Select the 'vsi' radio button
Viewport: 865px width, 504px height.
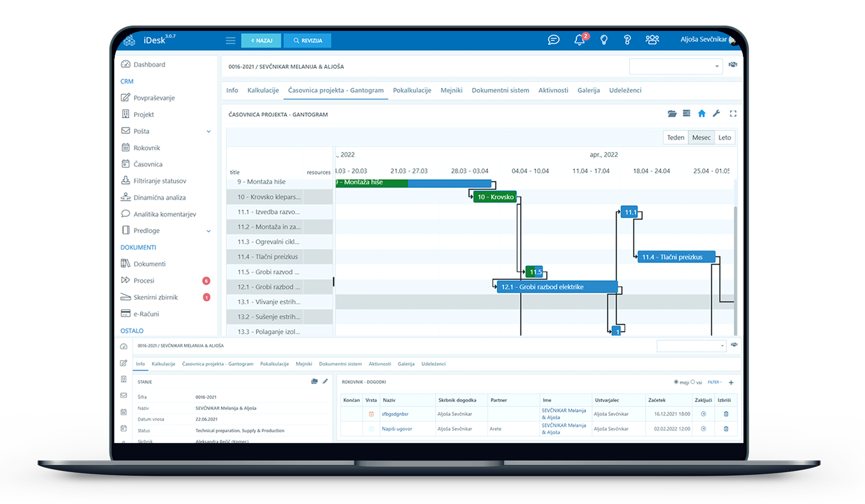click(693, 382)
